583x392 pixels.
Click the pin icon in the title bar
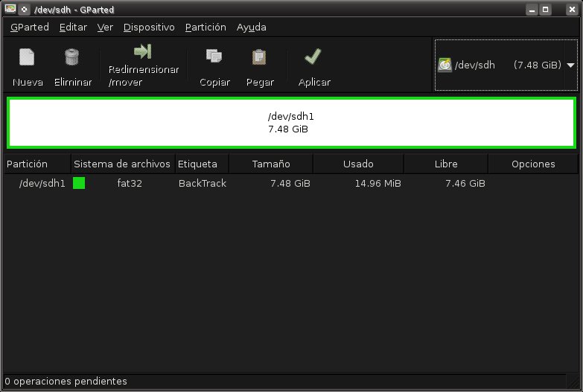[24, 9]
